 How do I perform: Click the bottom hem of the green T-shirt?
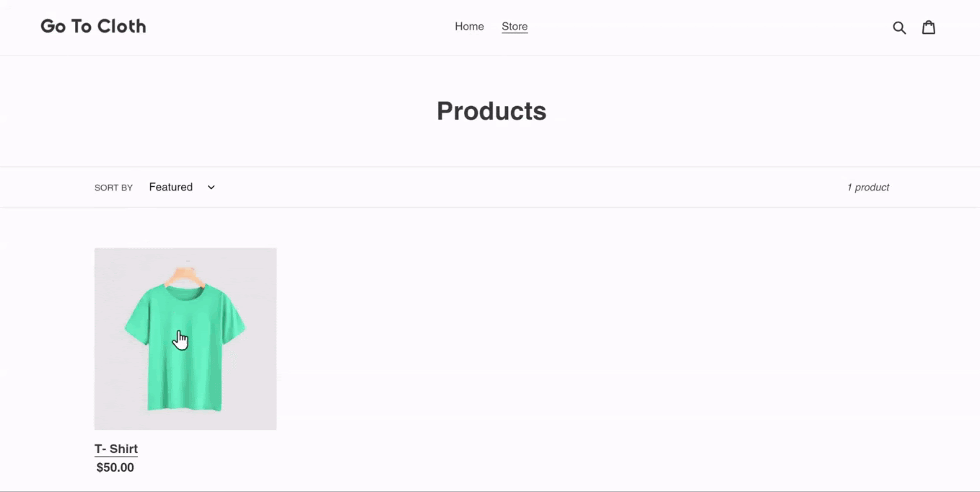(185, 408)
